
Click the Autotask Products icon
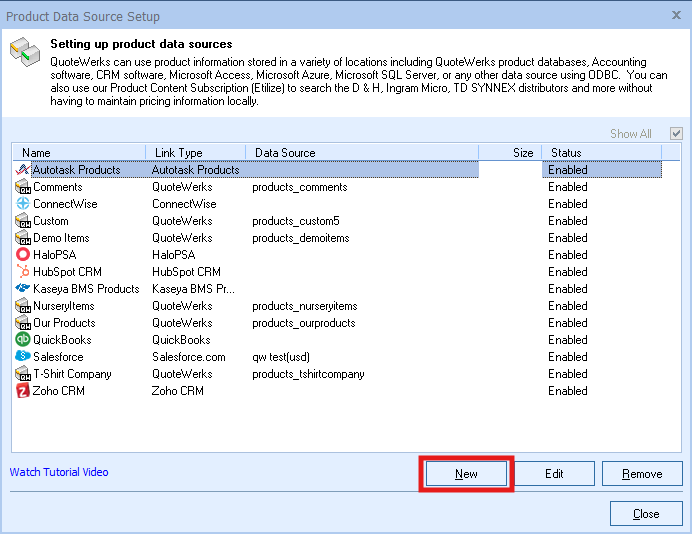point(23,170)
